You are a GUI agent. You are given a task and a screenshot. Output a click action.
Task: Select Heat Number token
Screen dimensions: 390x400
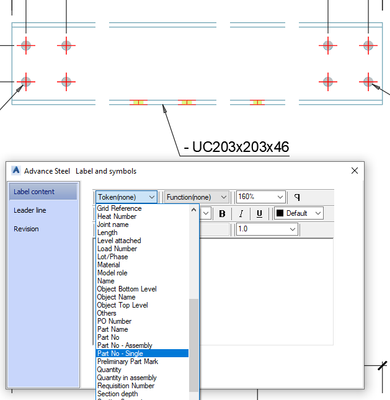(x=142, y=216)
